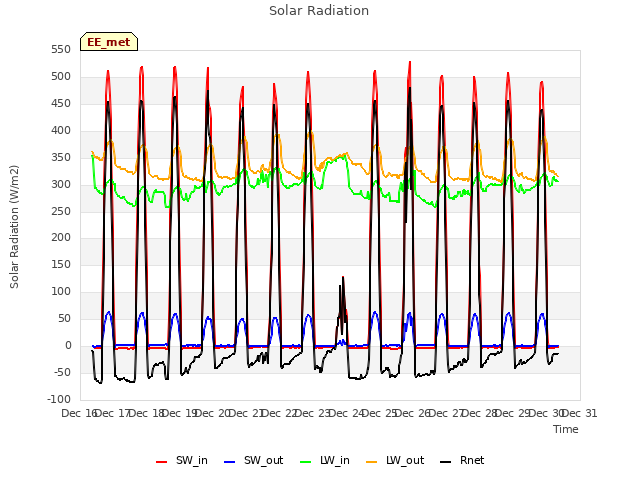Image resolution: width=640 pixels, height=480 pixels.
Task: Click the blue SW_out legend swatch
Action: pos(230,462)
